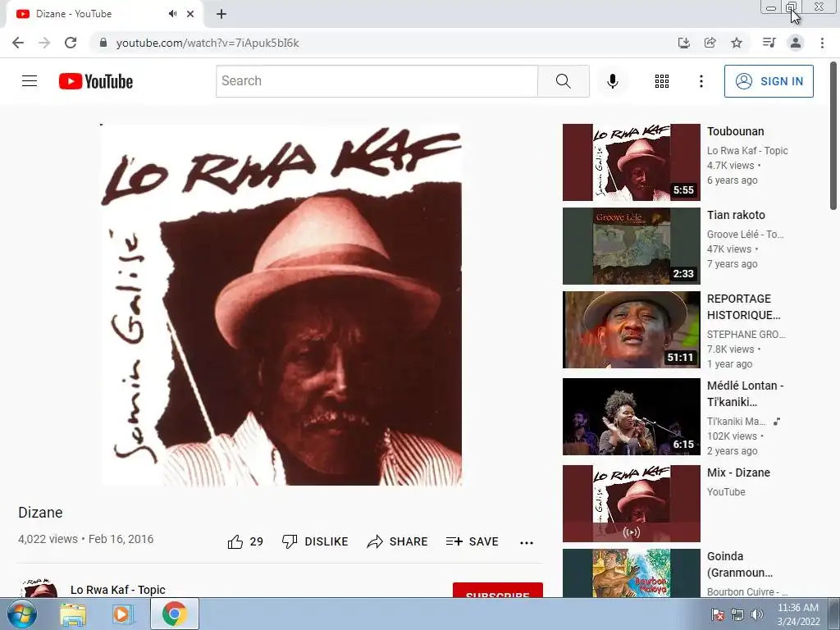Click the Chrome taskbar button
This screenshot has height=630, width=840.
coord(175,614)
